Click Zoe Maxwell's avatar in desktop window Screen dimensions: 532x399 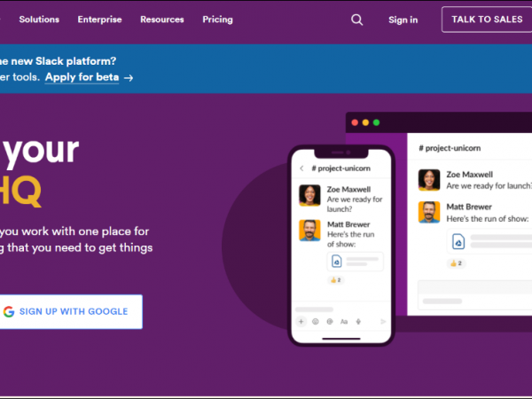click(429, 180)
